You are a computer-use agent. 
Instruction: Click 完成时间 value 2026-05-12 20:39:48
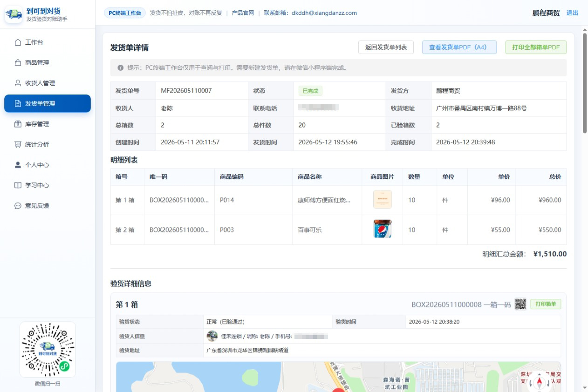click(x=465, y=142)
